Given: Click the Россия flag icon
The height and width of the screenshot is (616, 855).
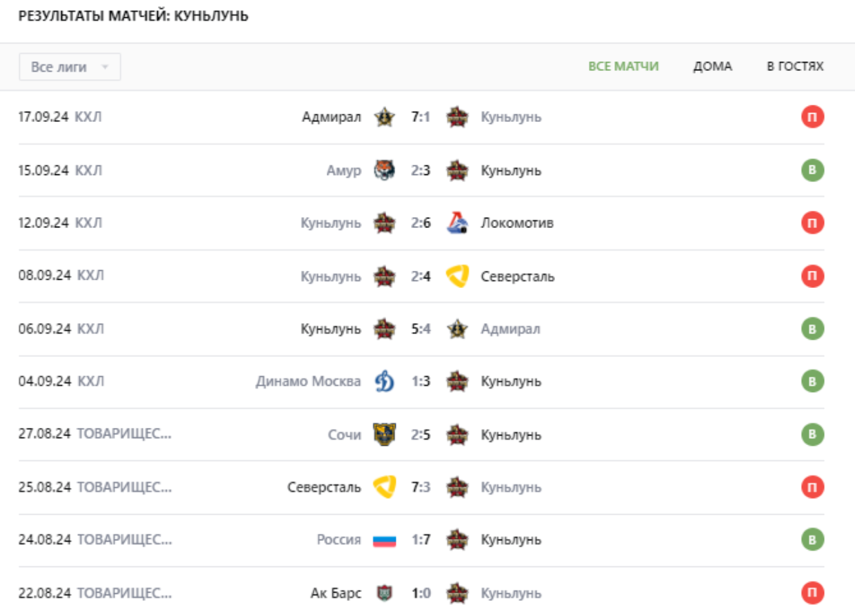Looking at the screenshot, I should pyautogui.click(x=385, y=540).
